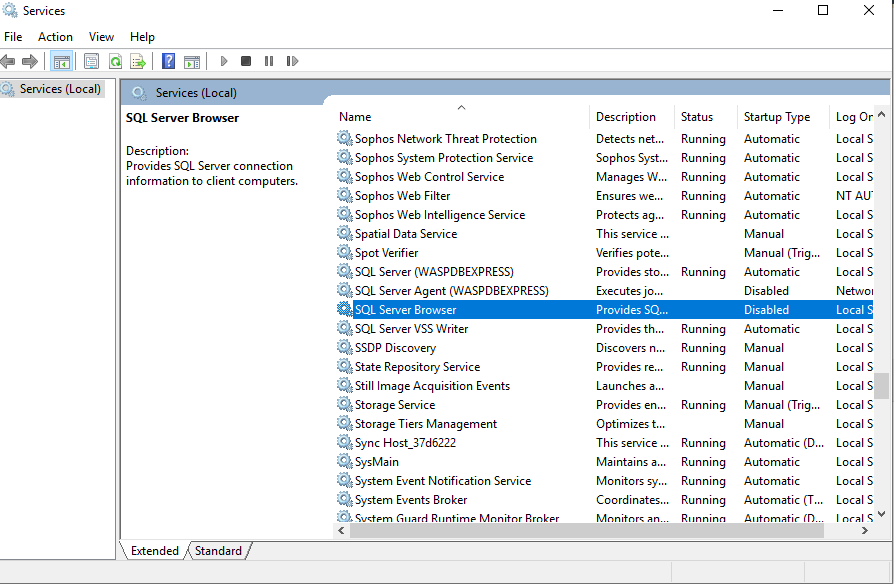Click the horizontal scrollbar thumb
The height and width of the screenshot is (584, 894).
587,530
